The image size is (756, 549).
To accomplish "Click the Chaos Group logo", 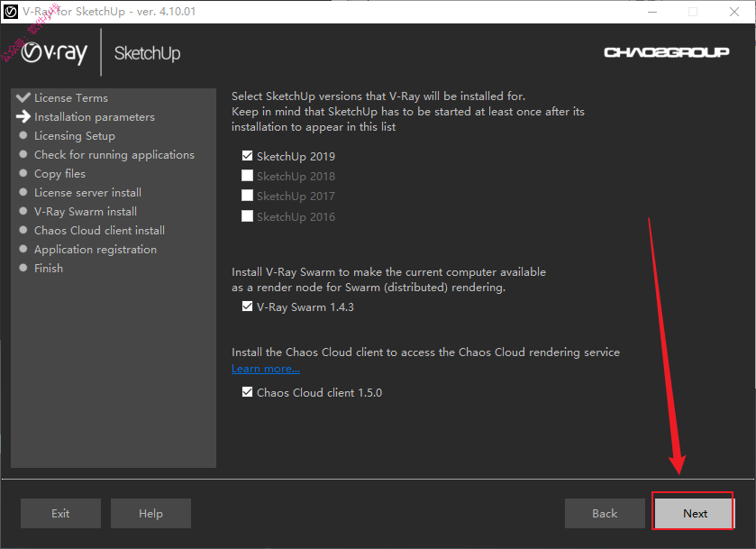I will [666, 52].
